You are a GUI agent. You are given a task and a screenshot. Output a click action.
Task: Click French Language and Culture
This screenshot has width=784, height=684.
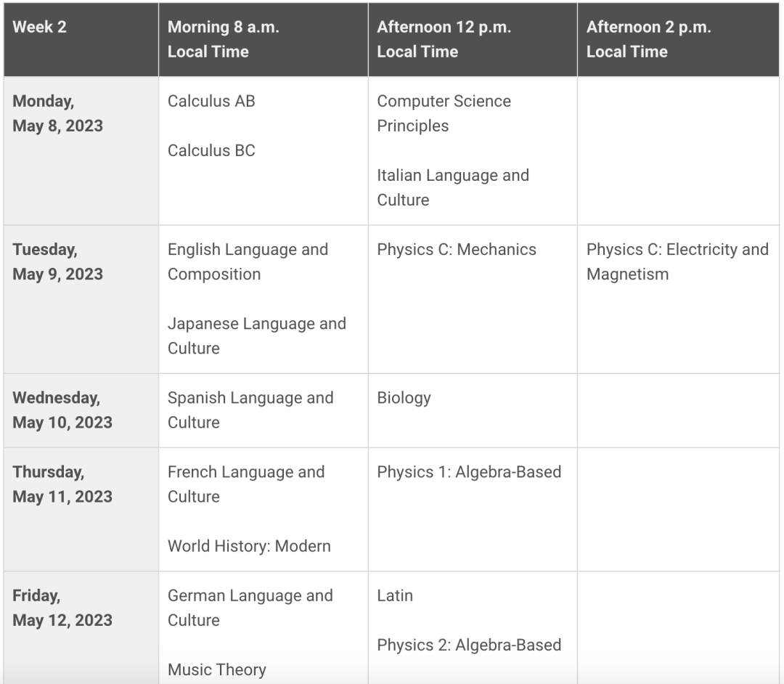pos(245,484)
